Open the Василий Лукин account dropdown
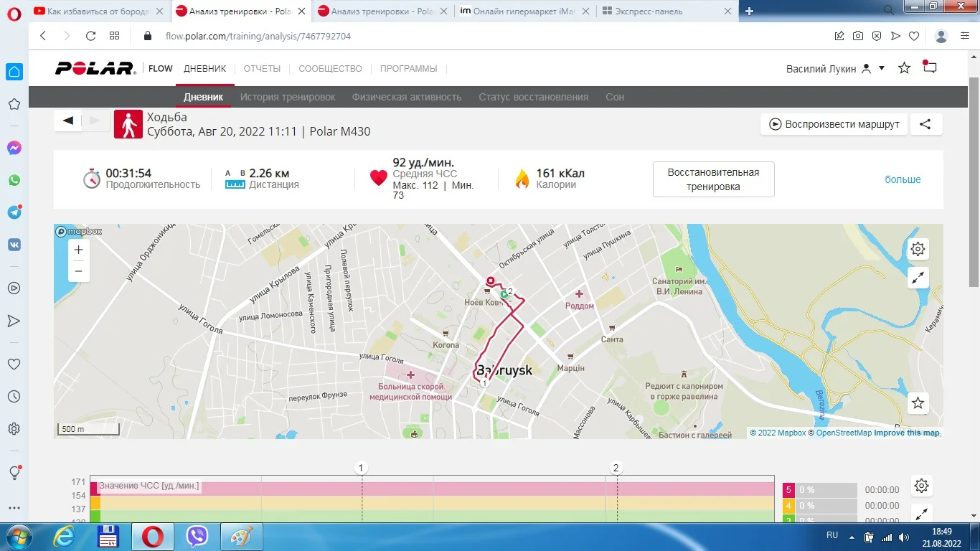The width and height of the screenshot is (980, 551). click(836, 69)
